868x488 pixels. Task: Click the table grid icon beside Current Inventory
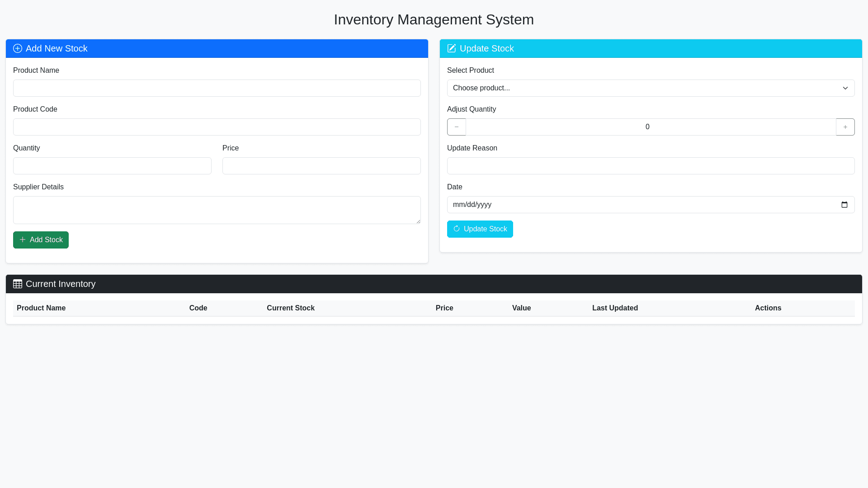[x=18, y=284]
